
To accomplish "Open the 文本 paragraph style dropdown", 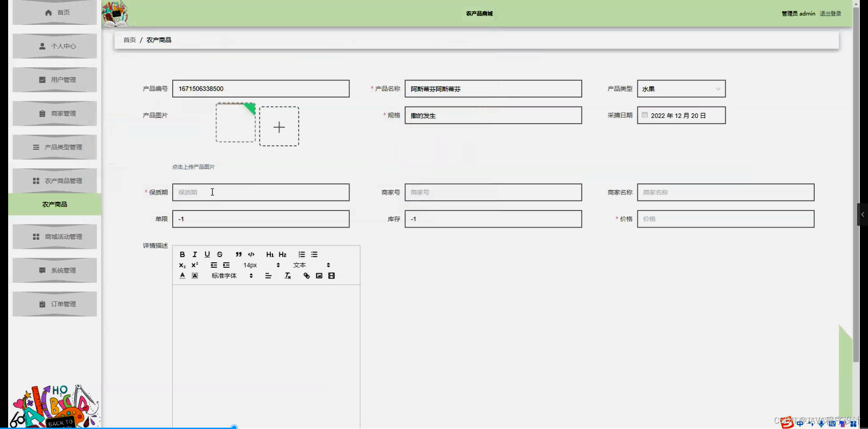I will pos(311,265).
